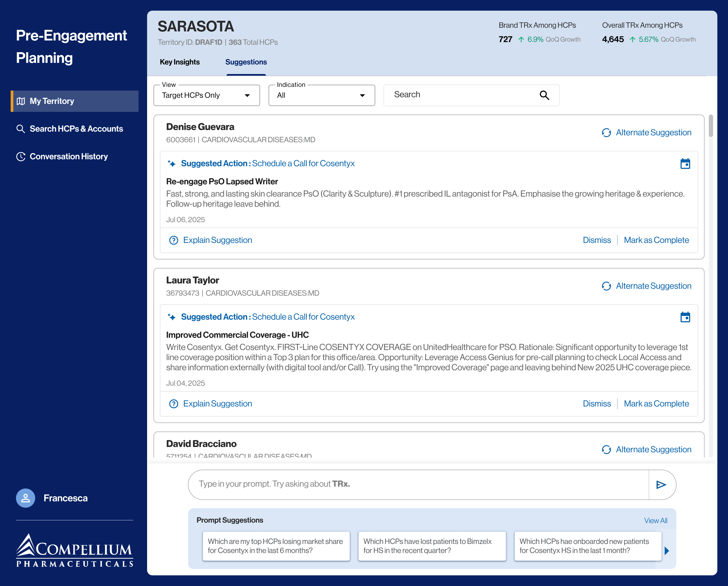Click the refresh icon on Laura Taylor's card
This screenshot has width=728, height=586.
(x=606, y=286)
